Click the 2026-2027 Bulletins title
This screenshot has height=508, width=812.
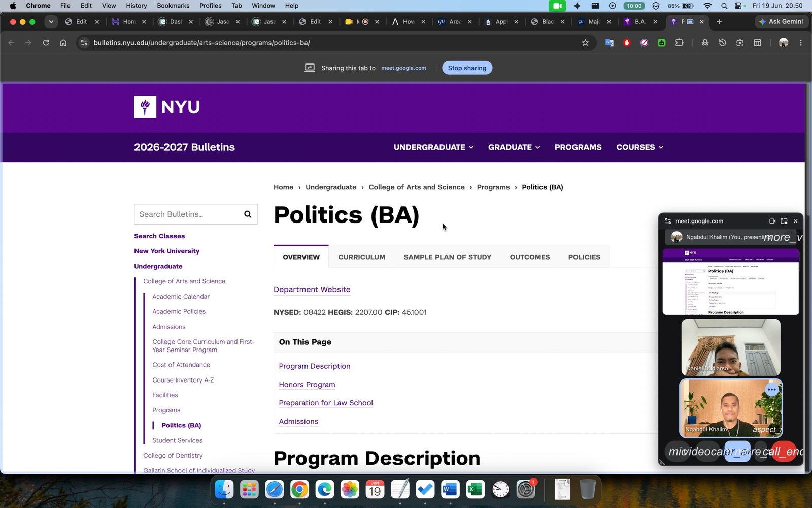[184, 147]
